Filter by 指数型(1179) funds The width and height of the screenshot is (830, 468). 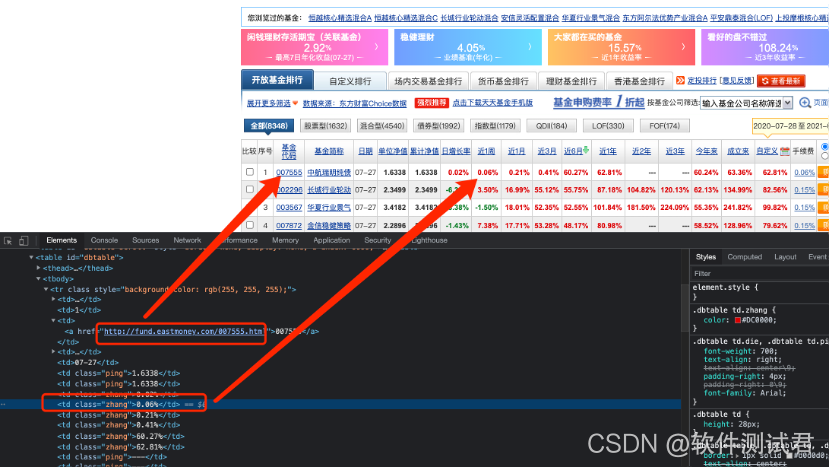[x=495, y=126]
